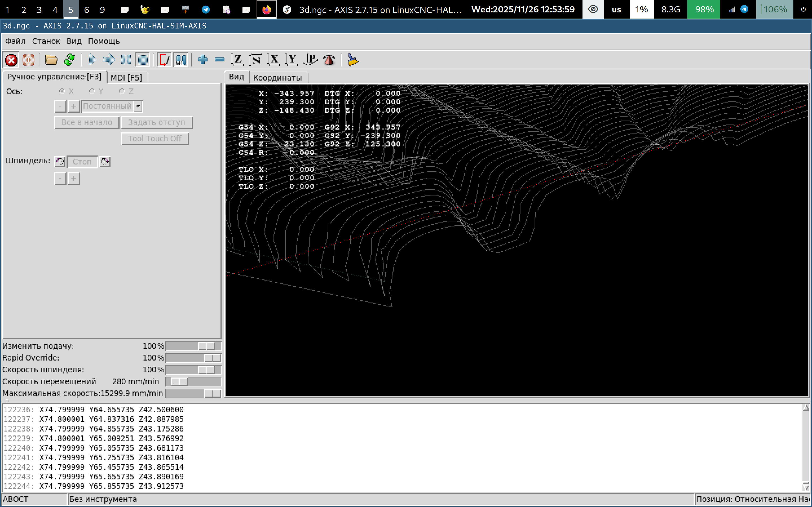Zoom in with the blue plus icon

(x=203, y=60)
